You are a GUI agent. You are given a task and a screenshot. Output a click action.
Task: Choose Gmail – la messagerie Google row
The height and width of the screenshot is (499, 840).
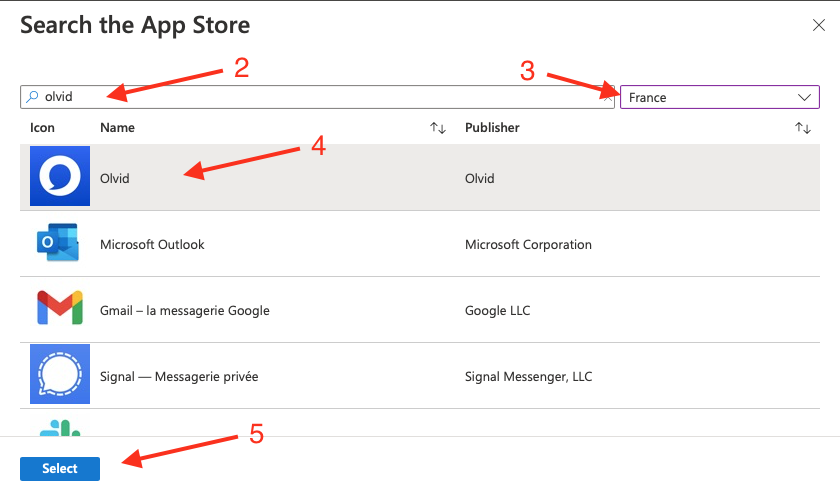click(419, 310)
